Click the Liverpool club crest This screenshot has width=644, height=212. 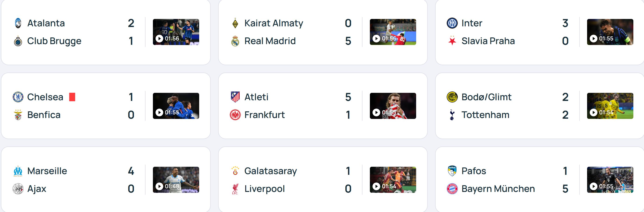(x=235, y=189)
